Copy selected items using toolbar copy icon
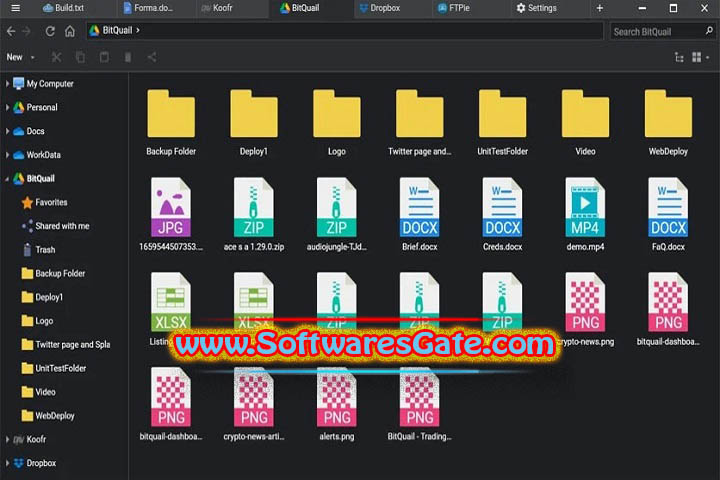Viewport: 720px width, 480px height. coord(80,57)
